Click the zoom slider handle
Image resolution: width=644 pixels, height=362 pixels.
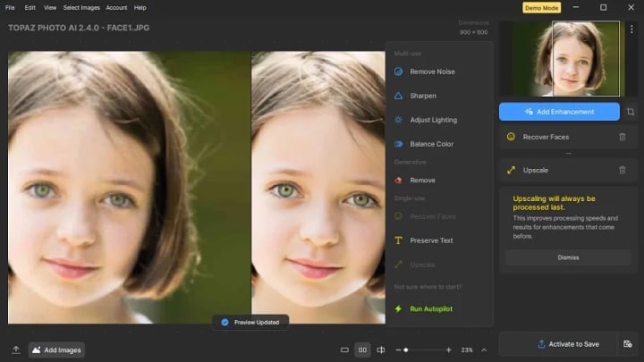pos(406,349)
